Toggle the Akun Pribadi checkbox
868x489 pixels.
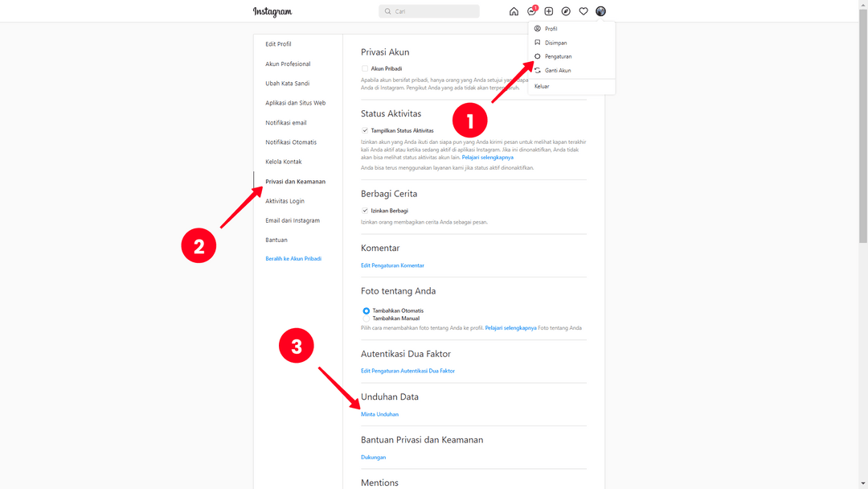[x=365, y=68]
